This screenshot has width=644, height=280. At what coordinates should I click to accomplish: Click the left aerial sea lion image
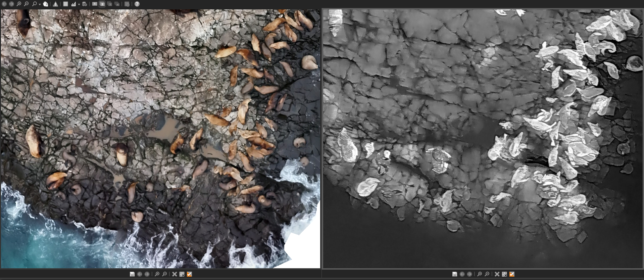(x=160, y=139)
